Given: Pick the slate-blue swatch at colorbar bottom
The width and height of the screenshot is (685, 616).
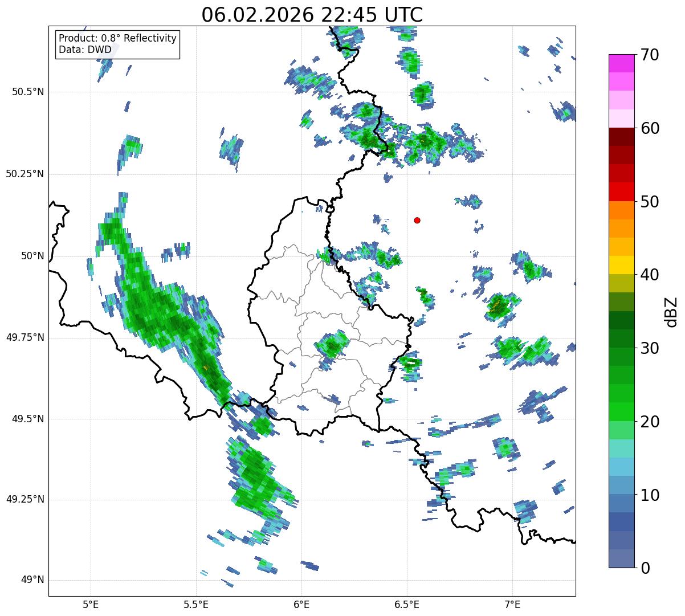Looking at the screenshot, I should tap(621, 558).
